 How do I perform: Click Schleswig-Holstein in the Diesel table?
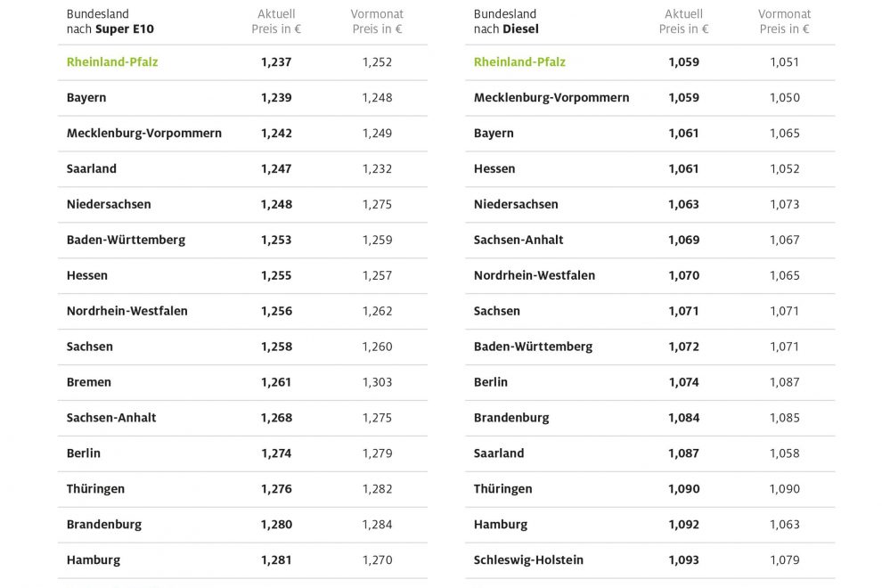[528, 560]
